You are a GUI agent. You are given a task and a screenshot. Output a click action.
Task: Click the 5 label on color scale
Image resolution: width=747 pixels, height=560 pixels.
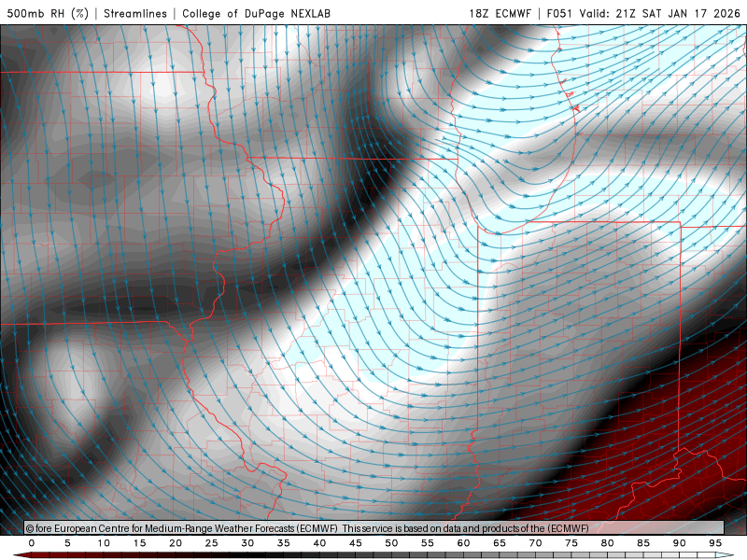(67, 543)
